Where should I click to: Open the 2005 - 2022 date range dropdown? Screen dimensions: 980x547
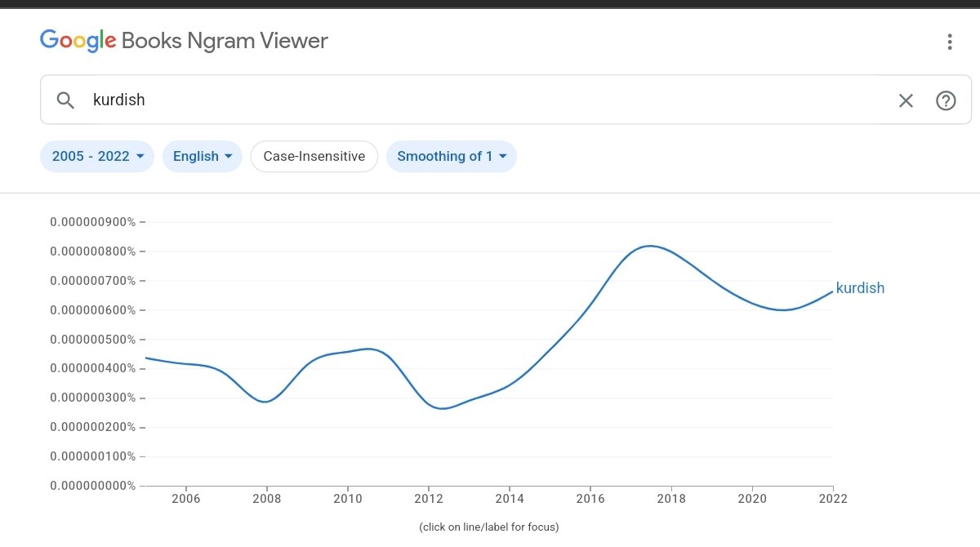pyautogui.click(x=97, y=157)
